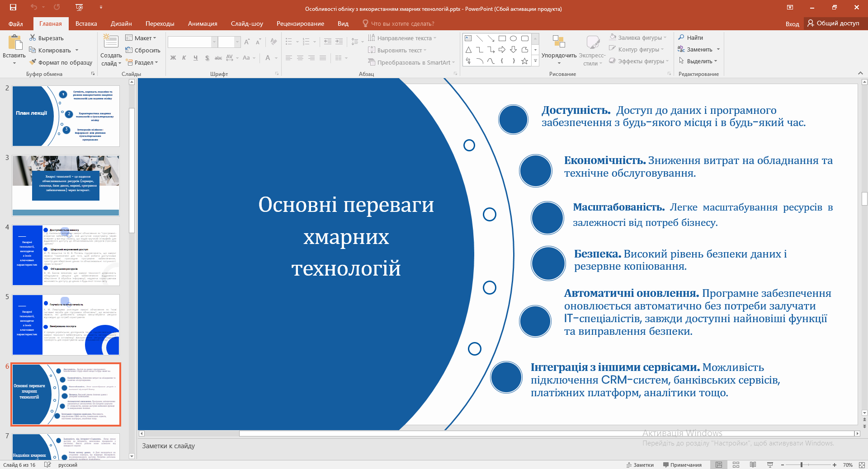
Task: Click Copy (Копировать) icon
Action: [33, 50]
